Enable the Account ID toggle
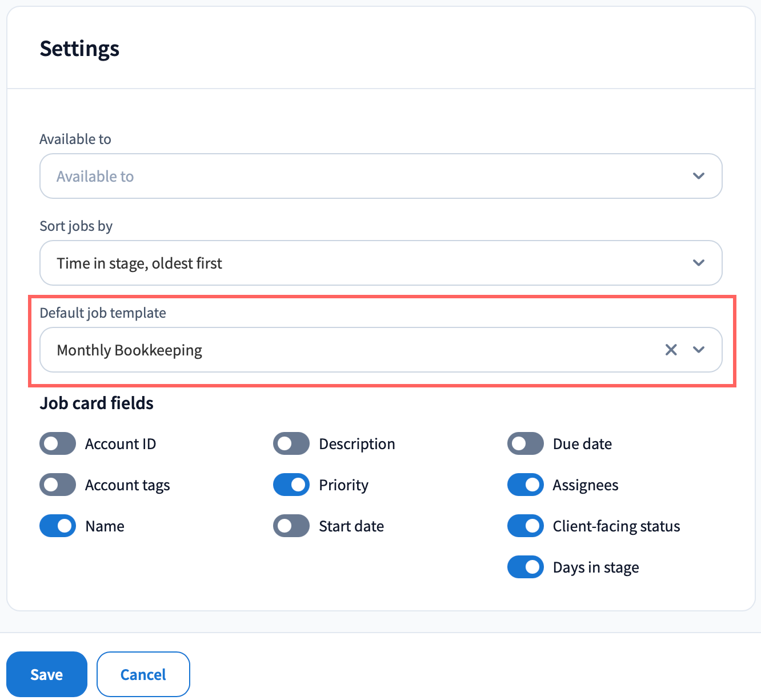Image resolution: width=761 pixels, height=700 pixels. point(58,443)
